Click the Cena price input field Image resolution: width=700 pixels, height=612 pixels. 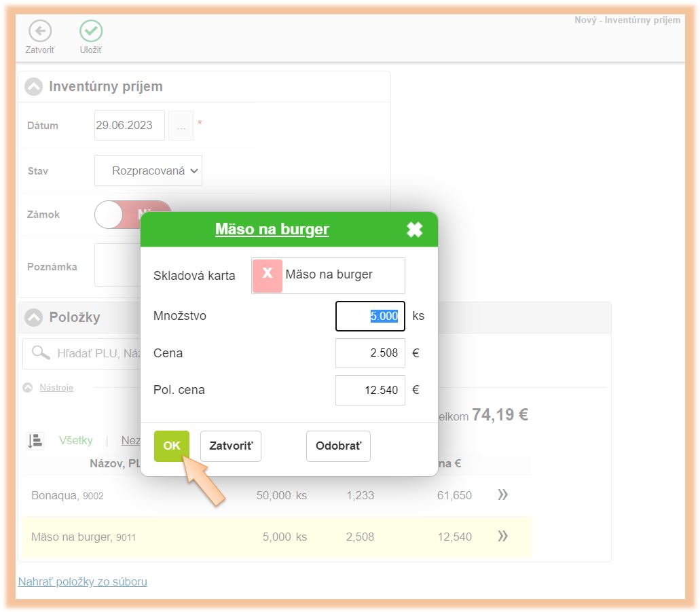point(370,353)
